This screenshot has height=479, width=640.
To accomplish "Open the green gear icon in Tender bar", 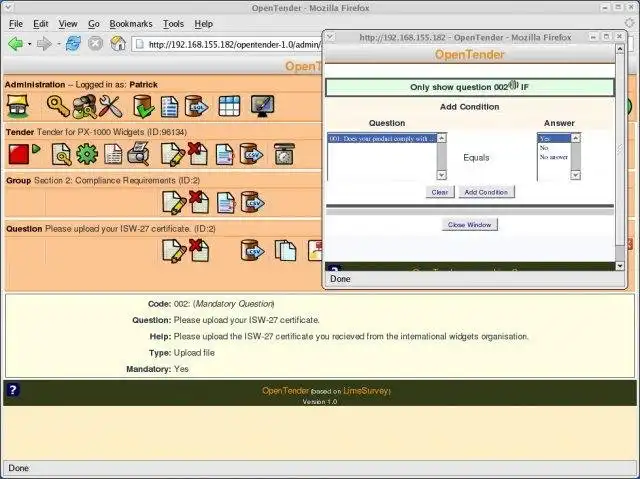I will pyautogui.click(x=87, y=154).
